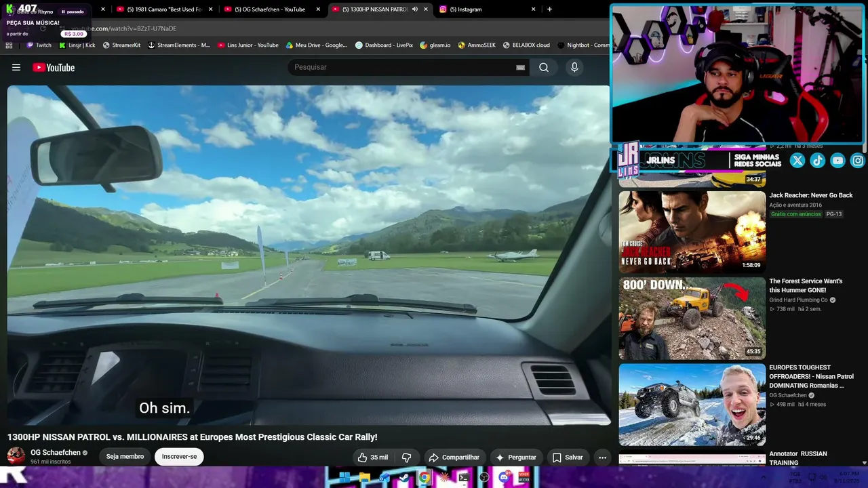Image resolution: width=868 pixels, height=488 pixels.
Task: Click the title 'Jack Reacher: Never Go Back'
Action: 810,195
